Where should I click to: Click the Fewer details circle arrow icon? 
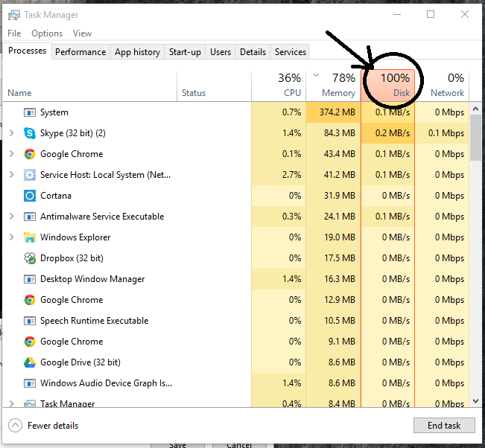point(15,426)
